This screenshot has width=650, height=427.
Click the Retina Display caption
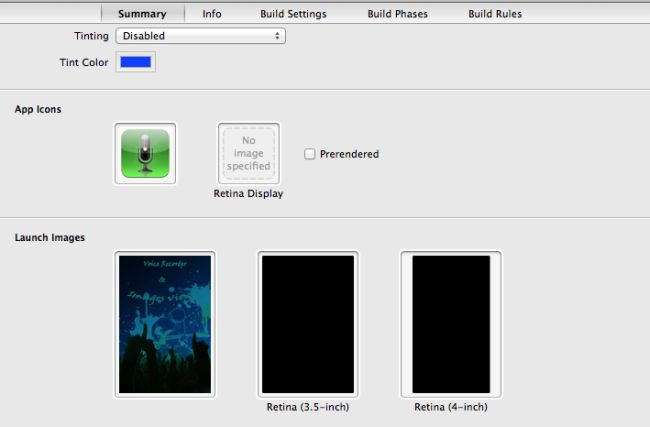248,194
